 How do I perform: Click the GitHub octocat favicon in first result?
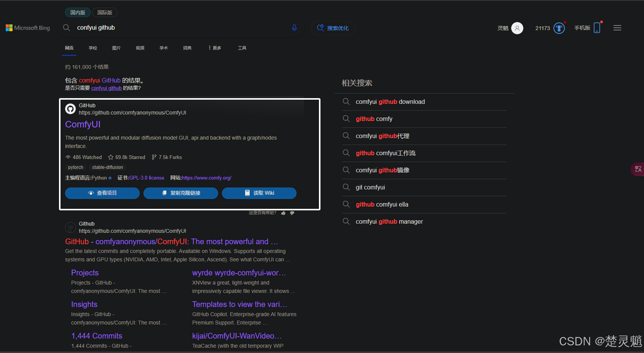tap(70, 109)
